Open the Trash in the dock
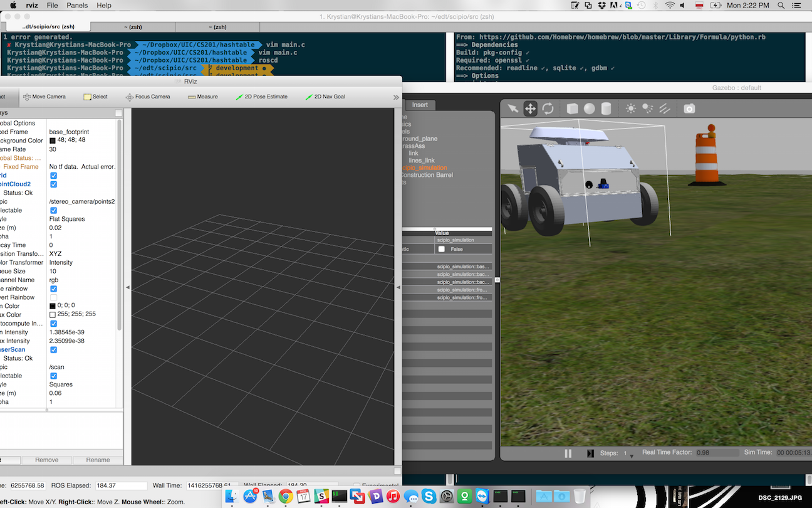This screenshot has height=508, width=812. pyautogui.click(x=580, y=496)
